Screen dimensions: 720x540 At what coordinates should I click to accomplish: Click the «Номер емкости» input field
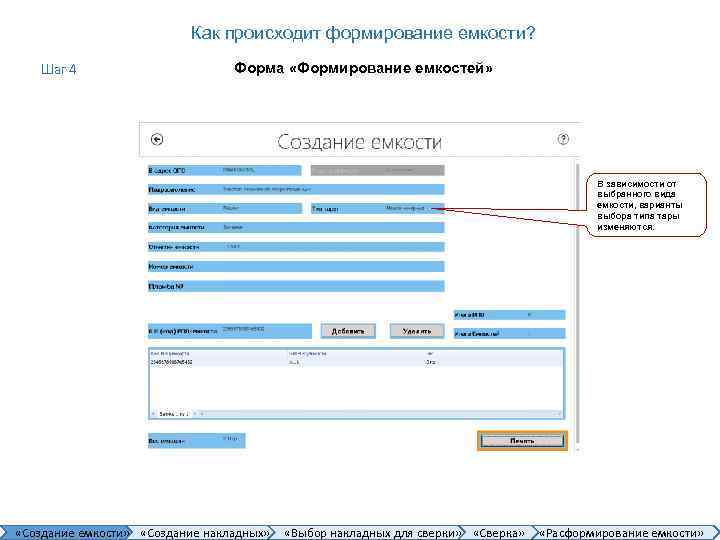pyautogui.click(x=296, y=267)
